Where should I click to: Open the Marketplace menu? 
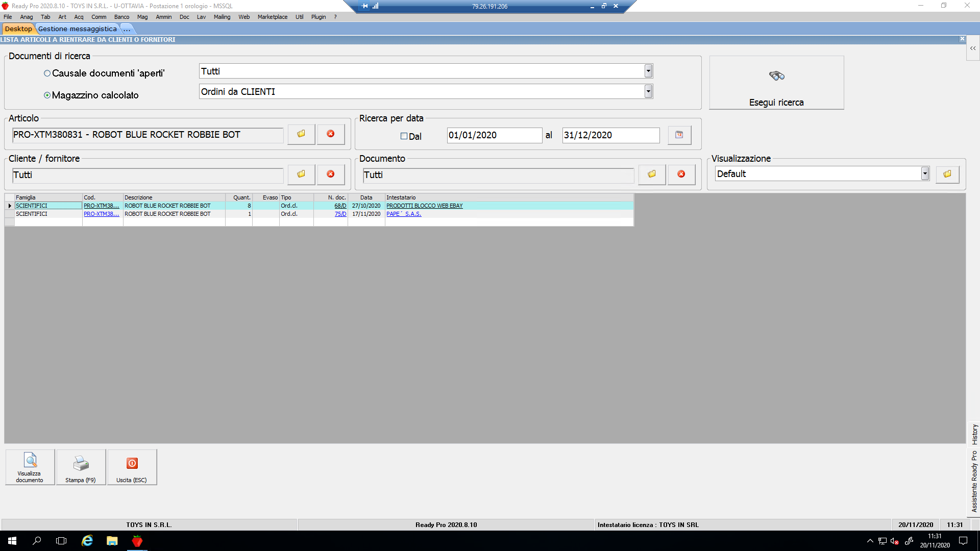(x=272, y=17)
